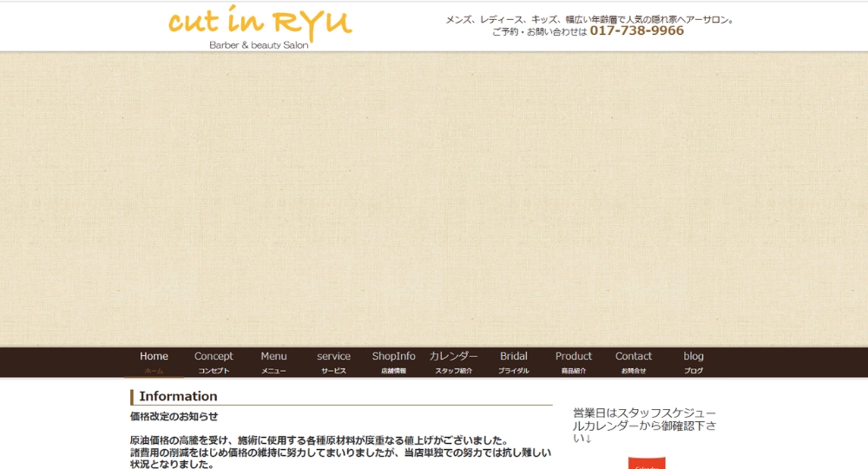Click the Barber & beauty Salon tagline
This screenshot has width=868, height=469.
(259, 45)
